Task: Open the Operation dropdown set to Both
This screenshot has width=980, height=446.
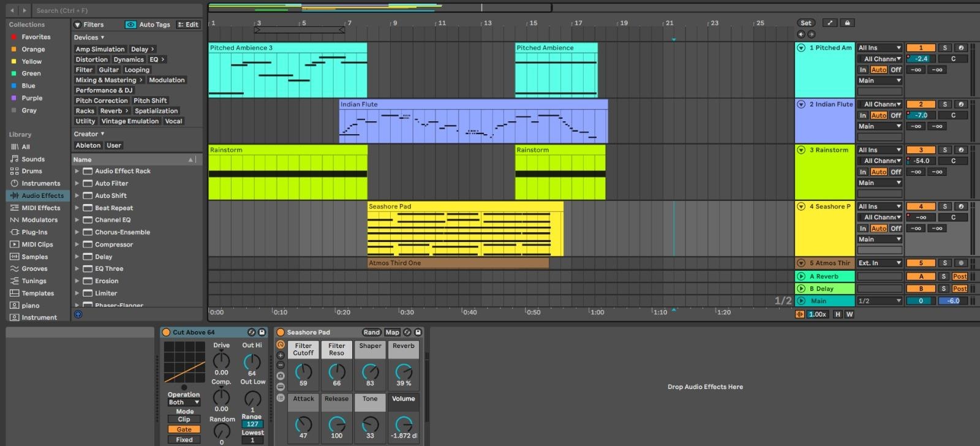Action: click(184, 403)
